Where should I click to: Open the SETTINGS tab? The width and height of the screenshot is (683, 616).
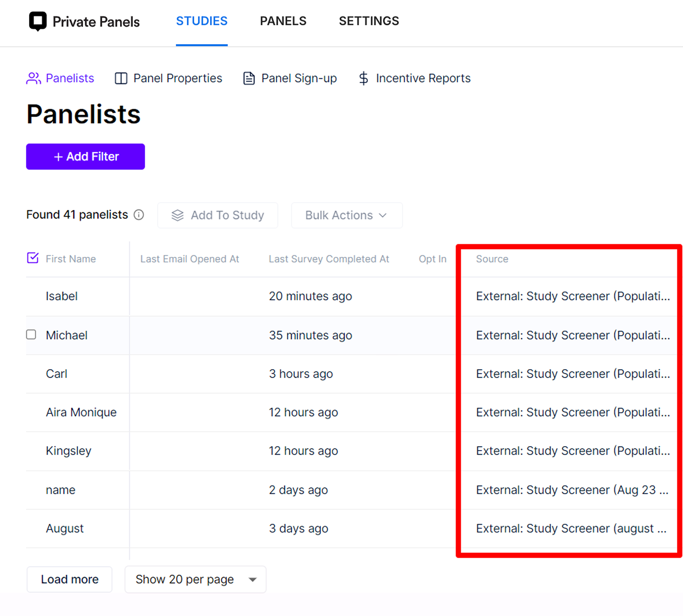369,21
